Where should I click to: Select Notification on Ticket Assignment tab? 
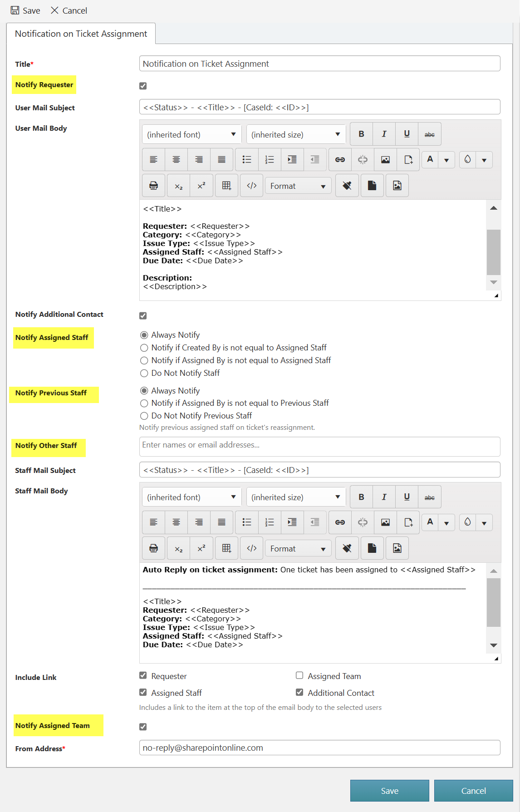click(81, 34)
